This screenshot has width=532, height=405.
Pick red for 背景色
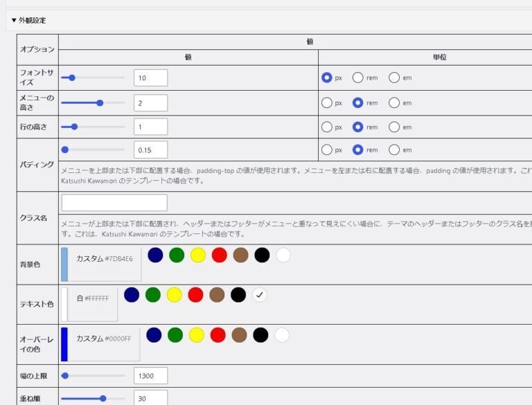(x=220, y=255)
